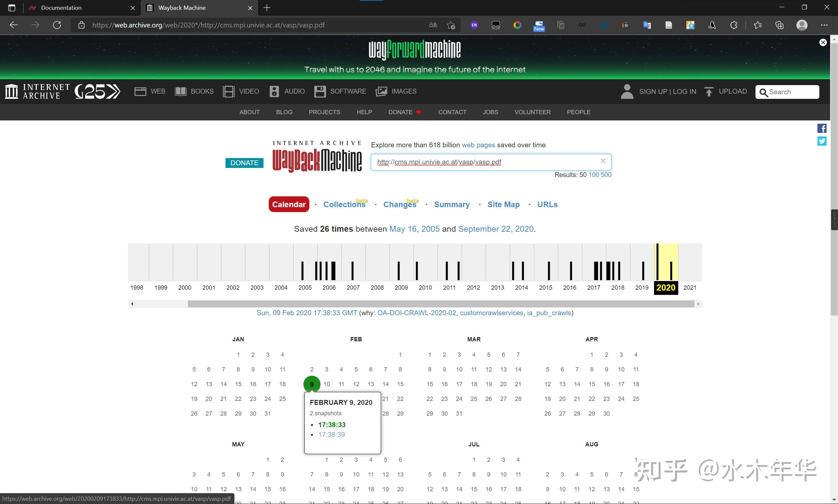838x504 pixels.
Task: Add page to browser favorites star
Action: [x=451, y=25]
